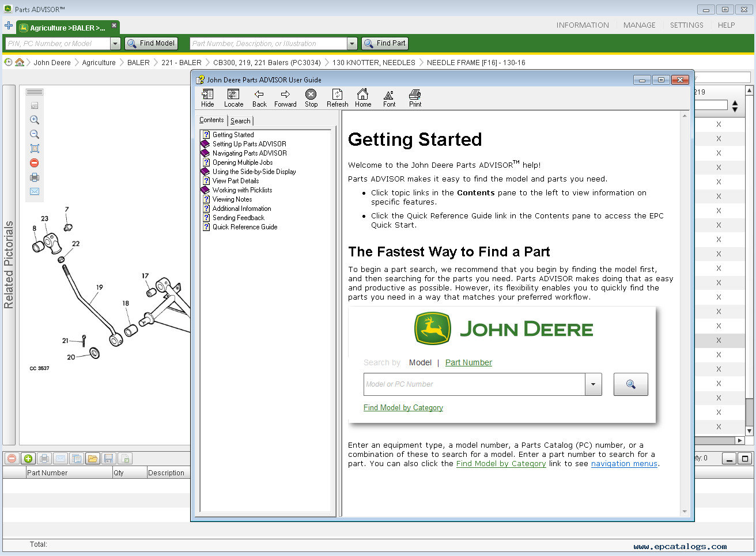Open the Find Model dropdown arrow

pos(115,44)
